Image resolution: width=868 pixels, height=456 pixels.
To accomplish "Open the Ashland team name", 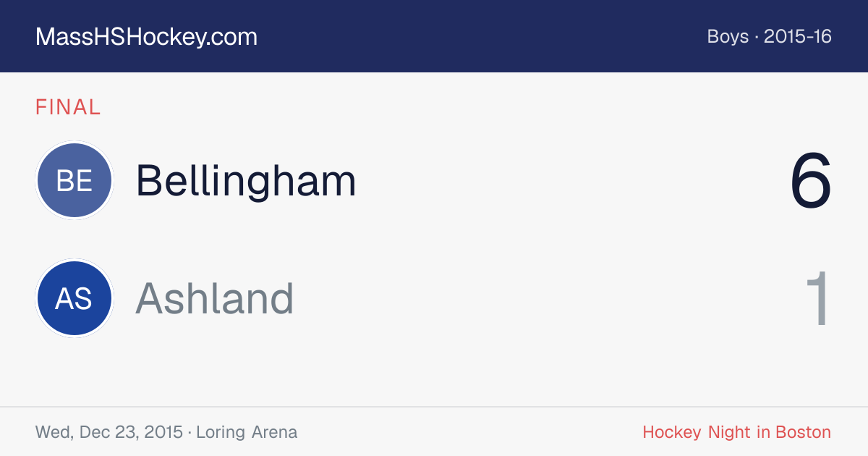I will click(x=215, y=298).
